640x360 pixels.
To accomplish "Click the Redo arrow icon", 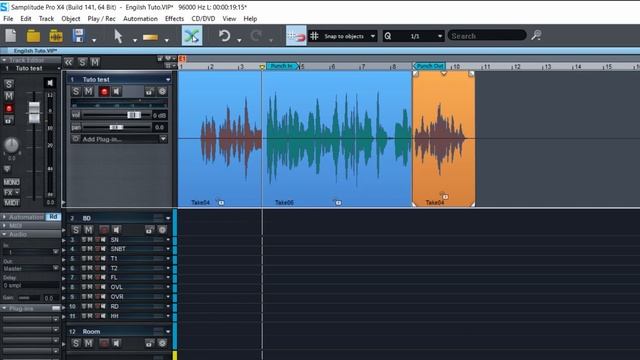I will pyautogui.click(x=256, y=36).
